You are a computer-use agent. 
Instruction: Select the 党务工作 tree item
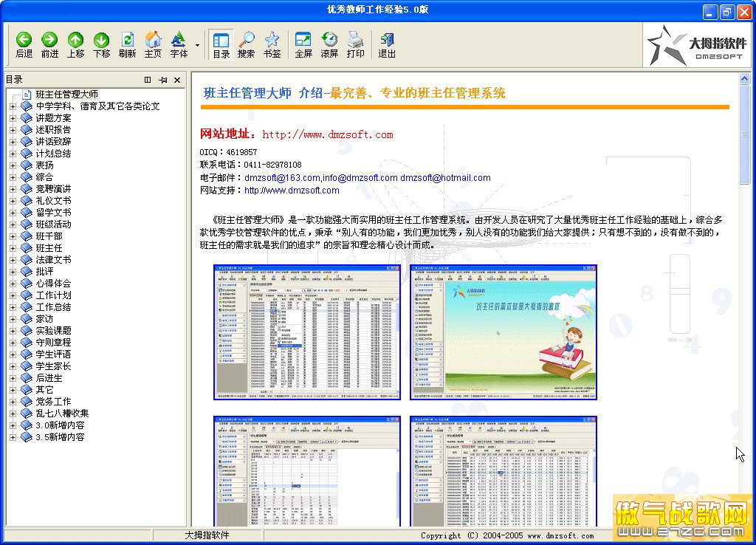click(53, 402)
